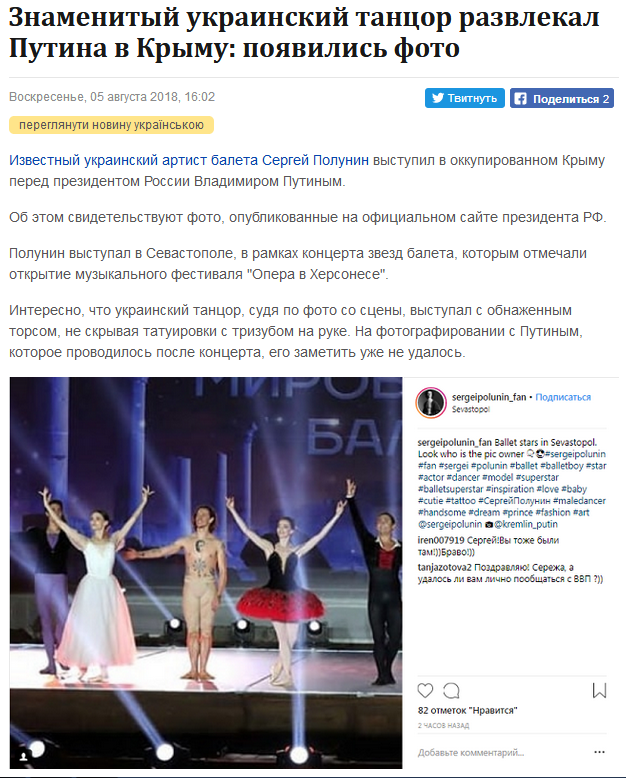The image size is (626, 778).
Task: Open the #ballet hashtag
Action: 523,465
